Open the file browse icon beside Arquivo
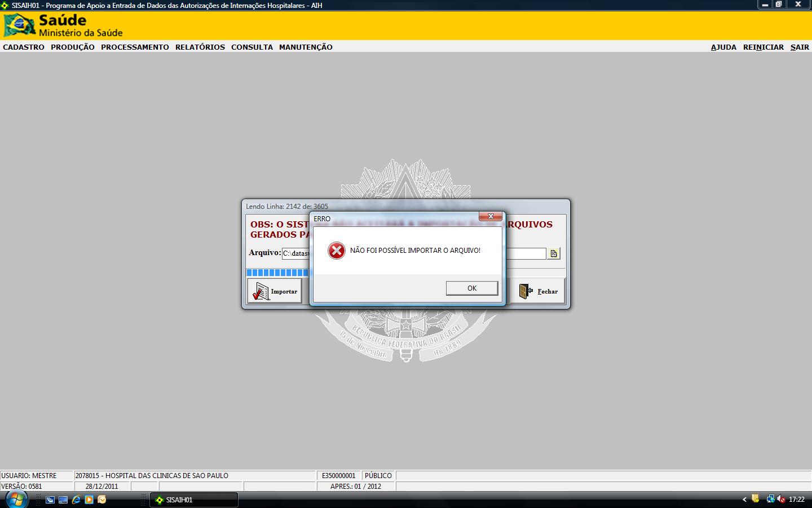 click(554, 253)
